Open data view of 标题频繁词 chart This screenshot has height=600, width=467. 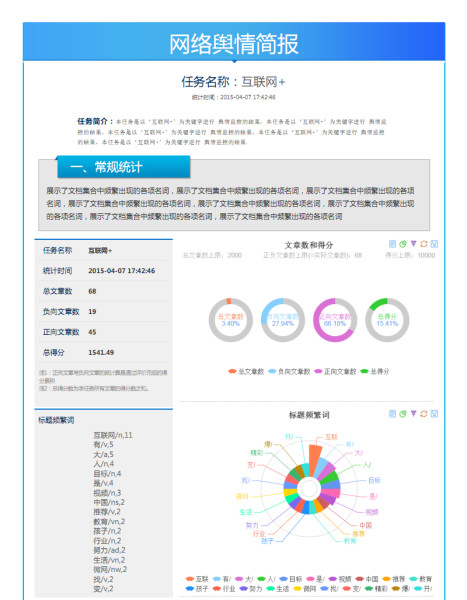click(392, 414)
